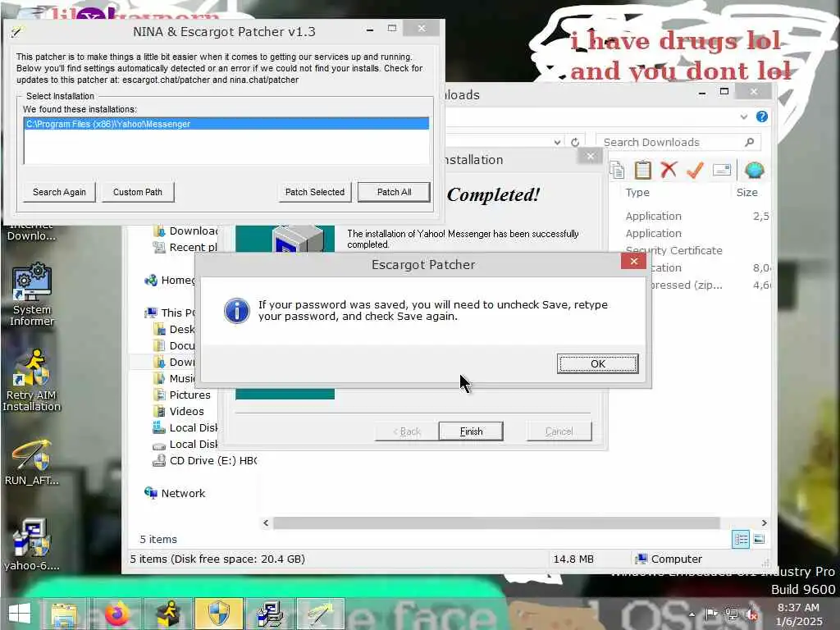Click OK in the Escargot Patcher dialog
840x630 pixels.
[x=597, y=363]
